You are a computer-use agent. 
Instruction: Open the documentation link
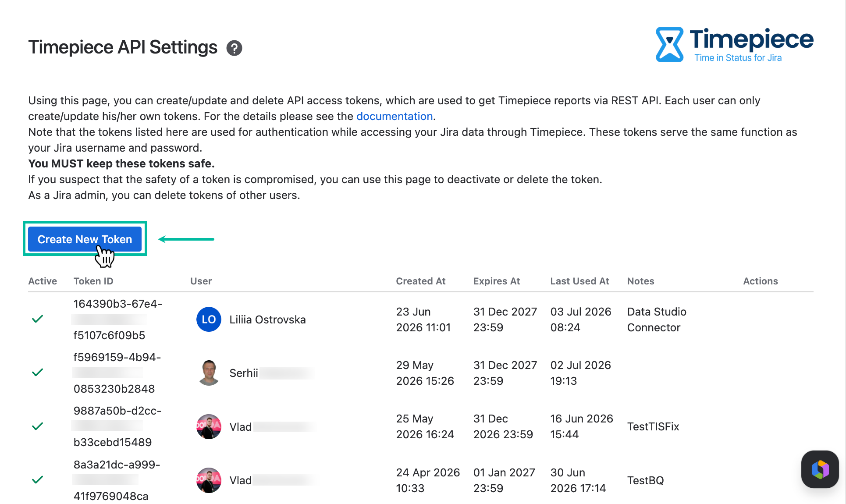tap(395, 116)
